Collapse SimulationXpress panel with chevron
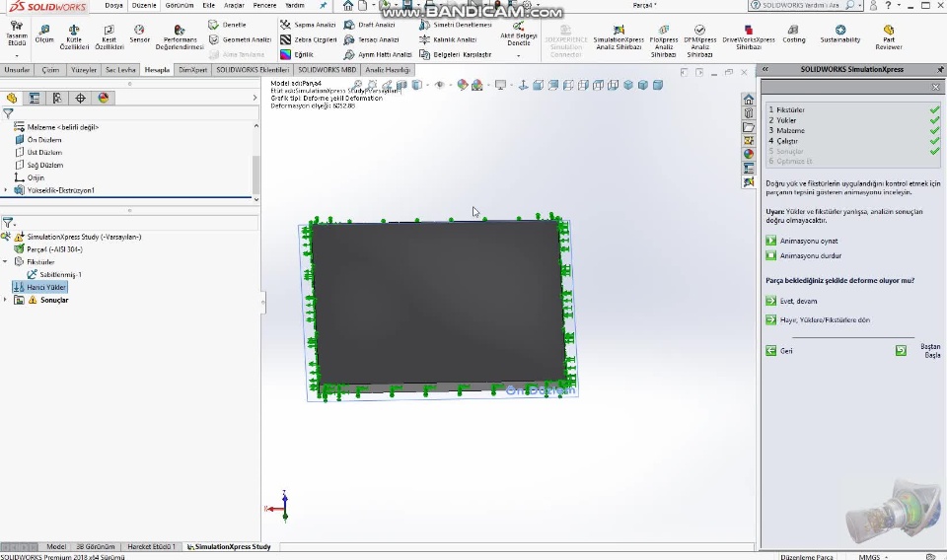Screen dimensions: 947x560 765,69
